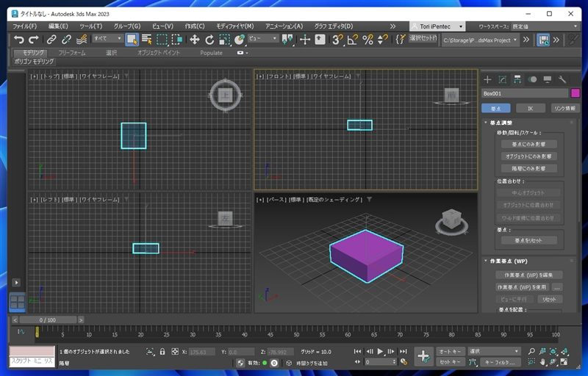
Task: Open the Tori iPentec user dropdown
Action: [x=437, y=26]
